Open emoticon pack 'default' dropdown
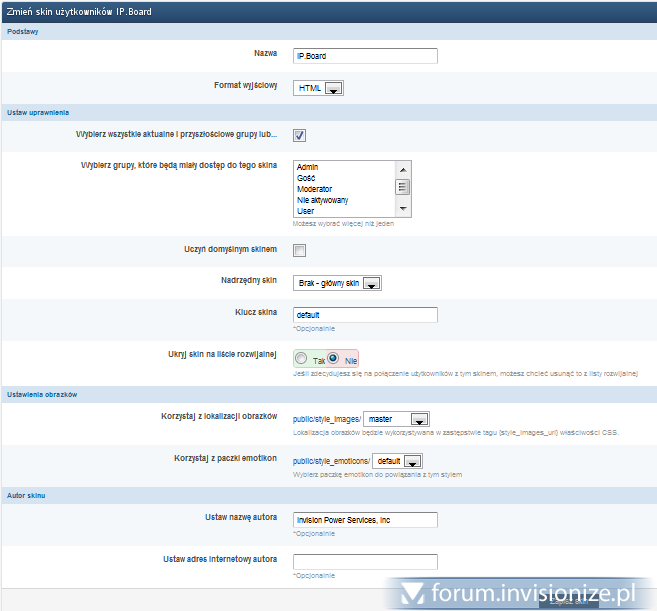 (397, 461)
